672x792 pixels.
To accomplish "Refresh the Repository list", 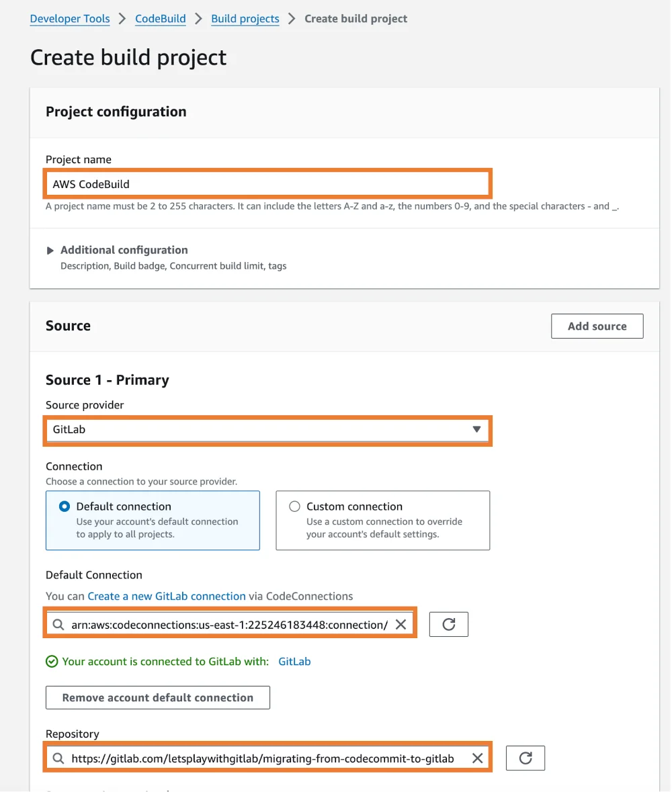I will click(x=525, y=758).
